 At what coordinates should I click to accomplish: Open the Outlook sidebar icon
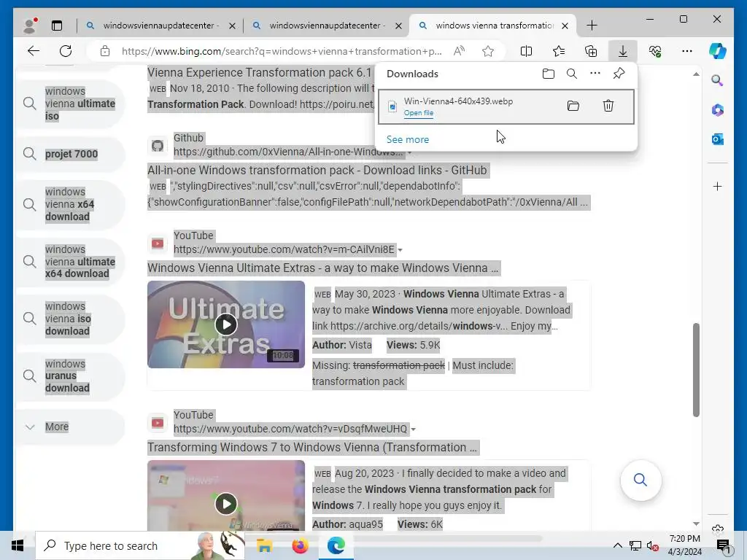point(718,139)
